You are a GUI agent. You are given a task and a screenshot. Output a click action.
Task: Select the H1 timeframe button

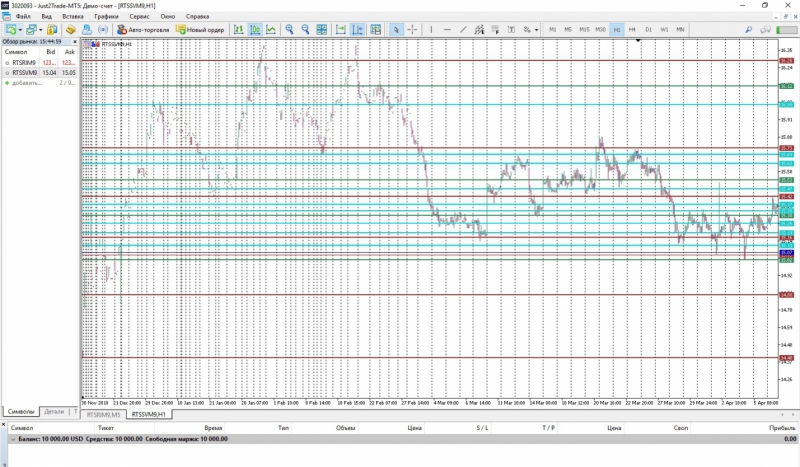[616, 30]
